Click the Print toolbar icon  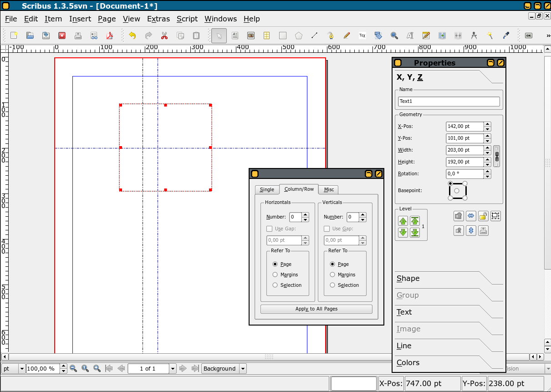click(78, 36)
